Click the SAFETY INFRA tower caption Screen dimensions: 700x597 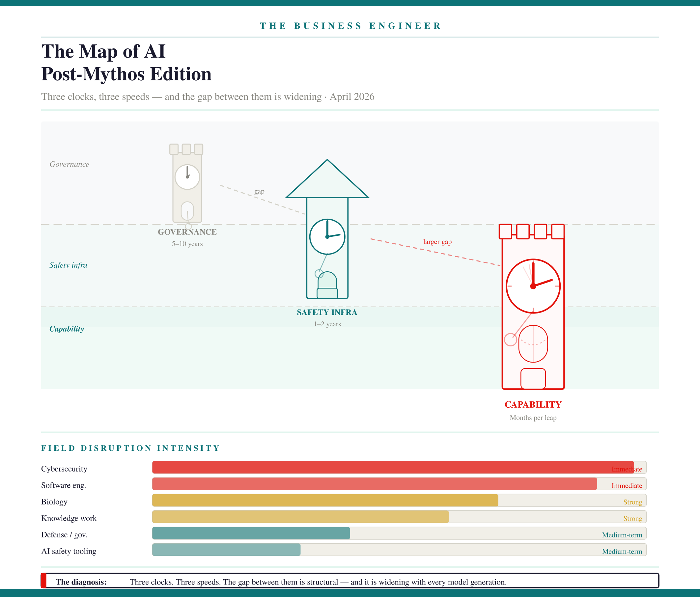(x=327, y=312)
